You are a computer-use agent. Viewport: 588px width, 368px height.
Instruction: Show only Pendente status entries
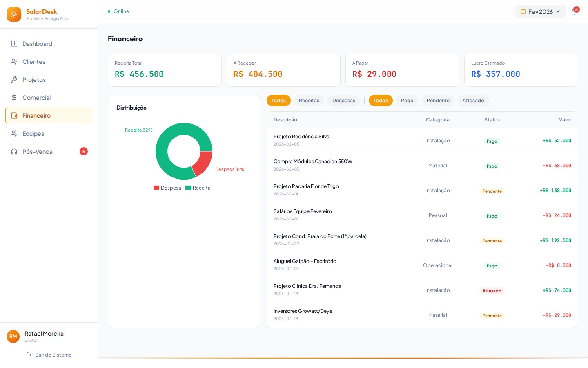[x=438, y=101]
